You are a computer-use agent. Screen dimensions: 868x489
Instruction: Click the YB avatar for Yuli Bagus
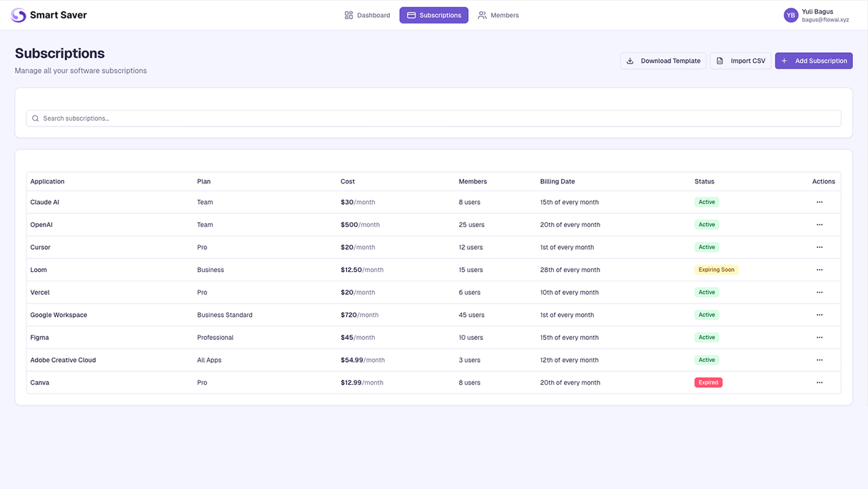coord(790,14)
